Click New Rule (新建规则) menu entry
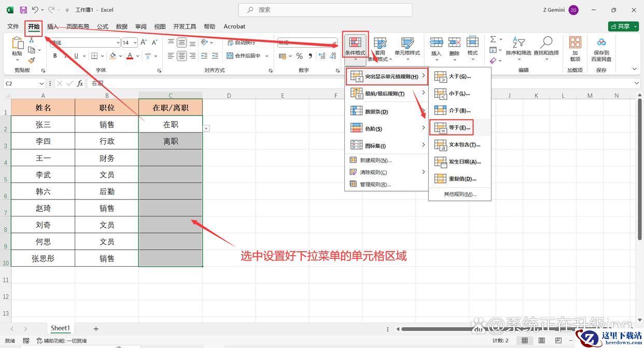The image size is (644, 348). tap(375, 161)
